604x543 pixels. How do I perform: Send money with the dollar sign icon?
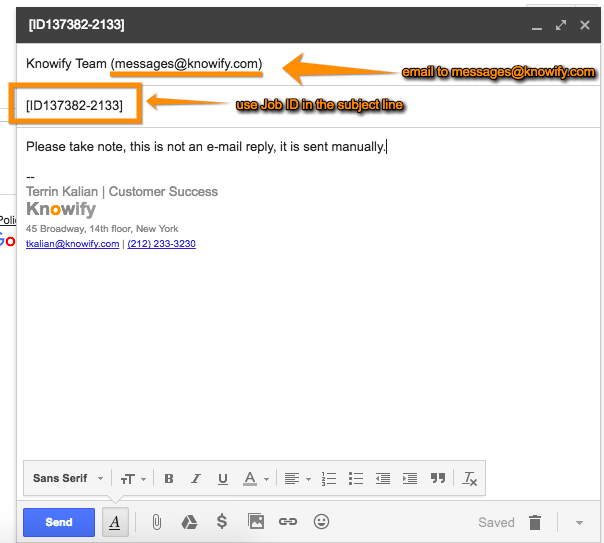[222, 521]
